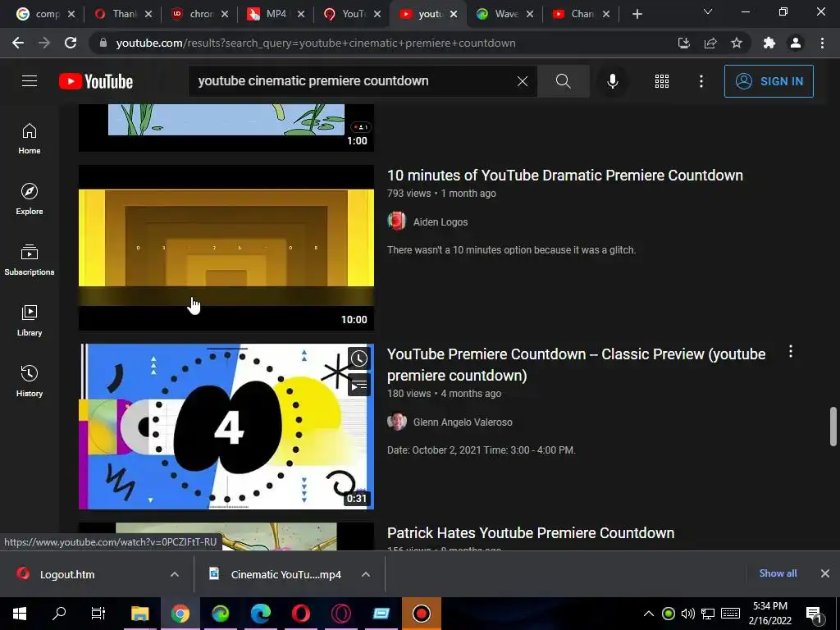Open the Chrome extensions puzzle icon
Image resolution: width=840 pixels, height=630 pixels.
click(x=769, y=43)
